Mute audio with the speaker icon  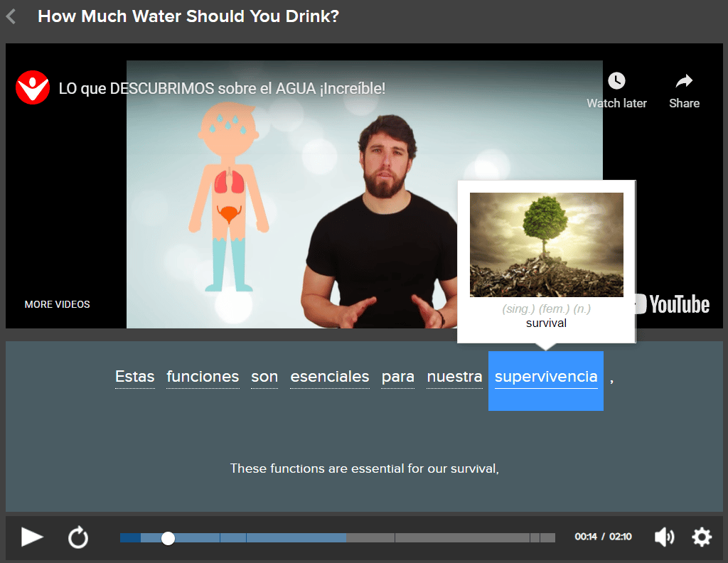pyautogui.click(x=664, y=537)
